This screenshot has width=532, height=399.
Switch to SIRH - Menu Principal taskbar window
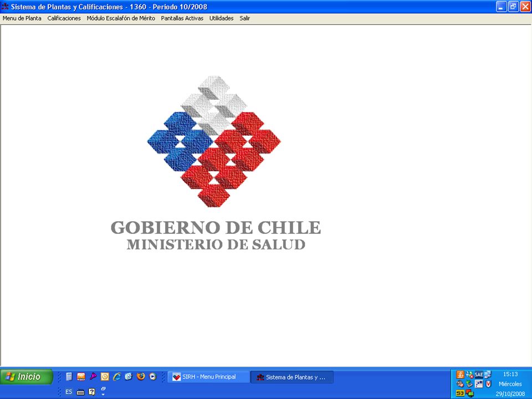click(x=209, y=377)
